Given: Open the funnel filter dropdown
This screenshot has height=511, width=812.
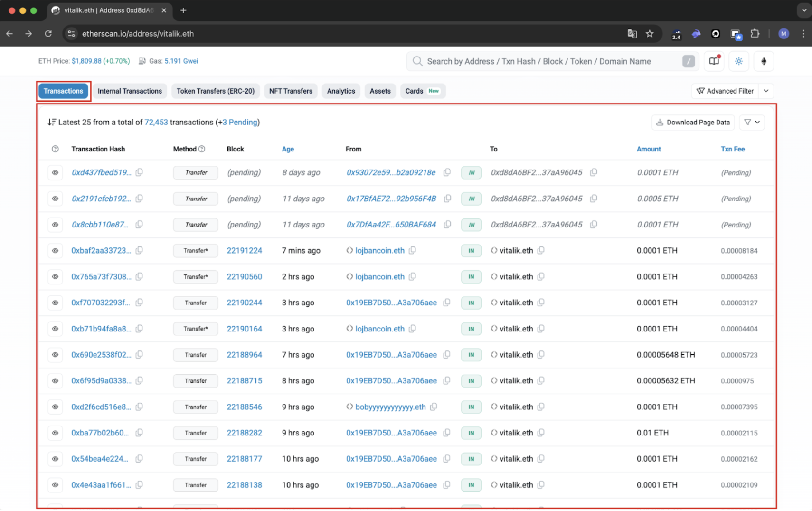Looking at the screenshot, I should pos(752,122).
